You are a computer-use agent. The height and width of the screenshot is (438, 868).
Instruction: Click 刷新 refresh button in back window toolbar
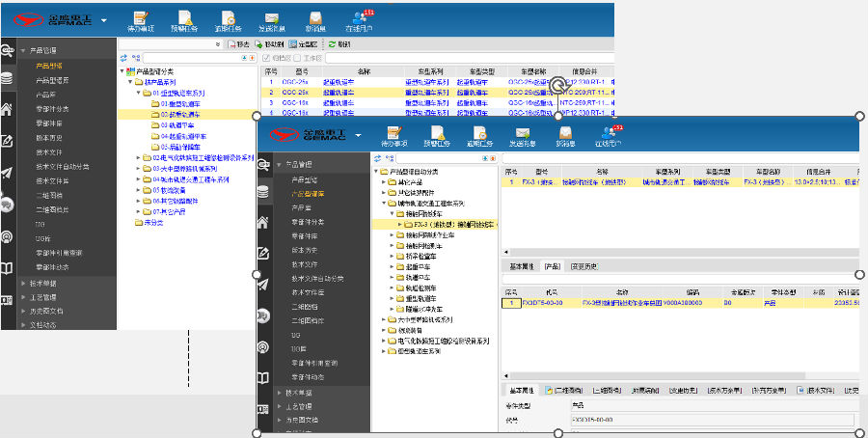pyautogui.click(x=339, y=43)
